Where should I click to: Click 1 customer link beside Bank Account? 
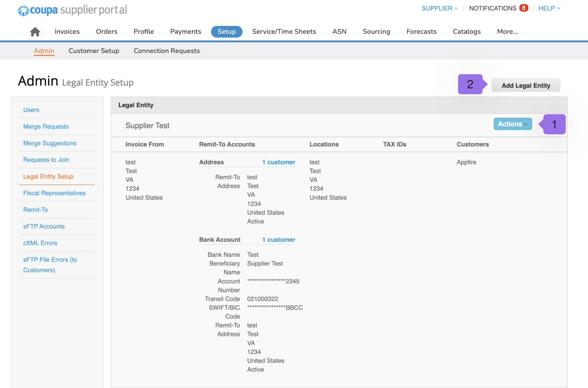pyautogui.click(x=278, y=240)
